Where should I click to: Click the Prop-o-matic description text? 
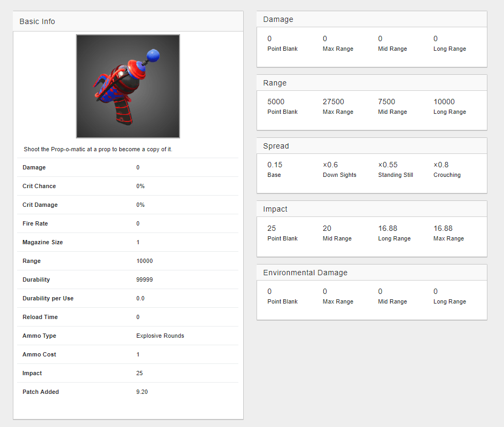coord(98,149)
